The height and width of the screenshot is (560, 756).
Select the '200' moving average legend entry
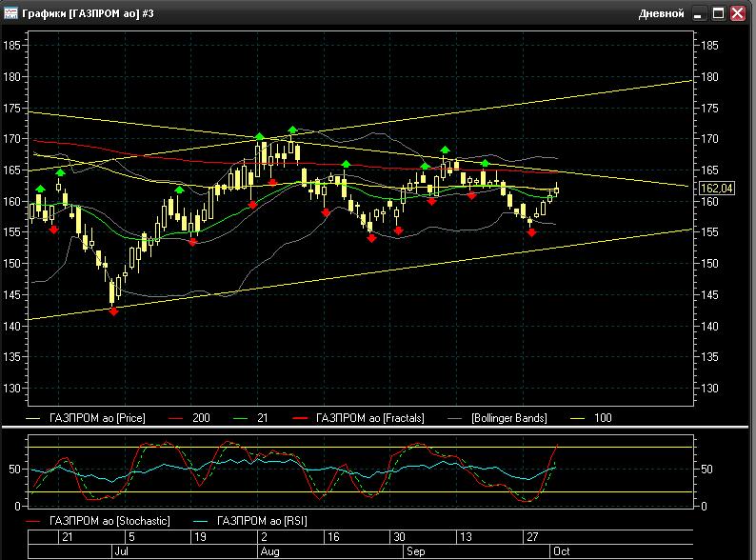[x=201, y=418]
